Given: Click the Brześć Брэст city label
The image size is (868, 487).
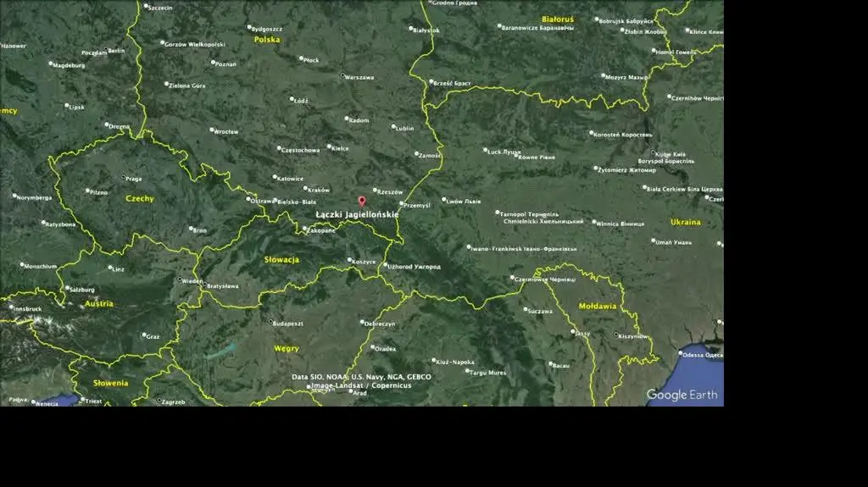Looking at the screenshot, I should coord(453,83).
